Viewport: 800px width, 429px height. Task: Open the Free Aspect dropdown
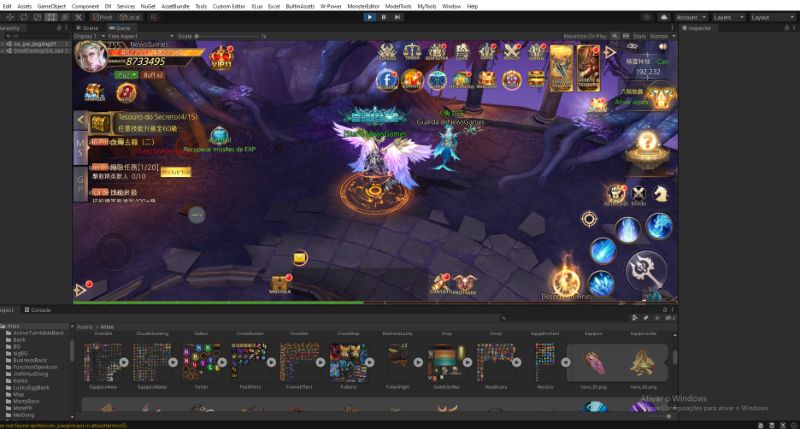pos(123,36)
